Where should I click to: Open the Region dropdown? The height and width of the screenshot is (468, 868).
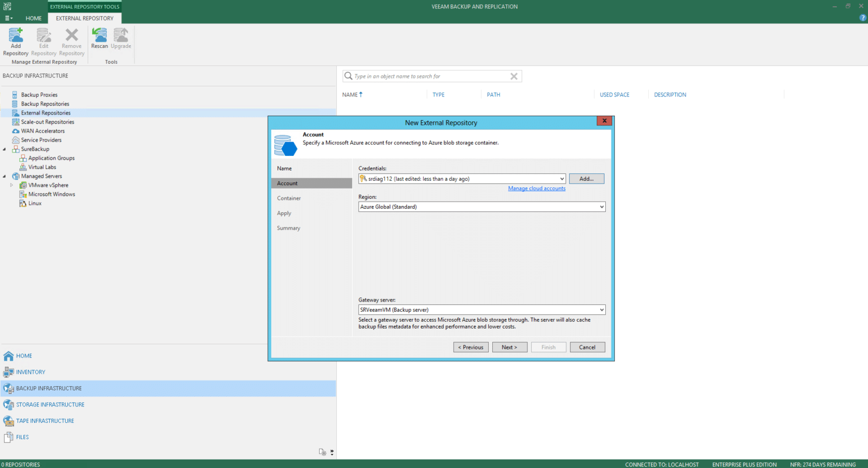point(601,207)
